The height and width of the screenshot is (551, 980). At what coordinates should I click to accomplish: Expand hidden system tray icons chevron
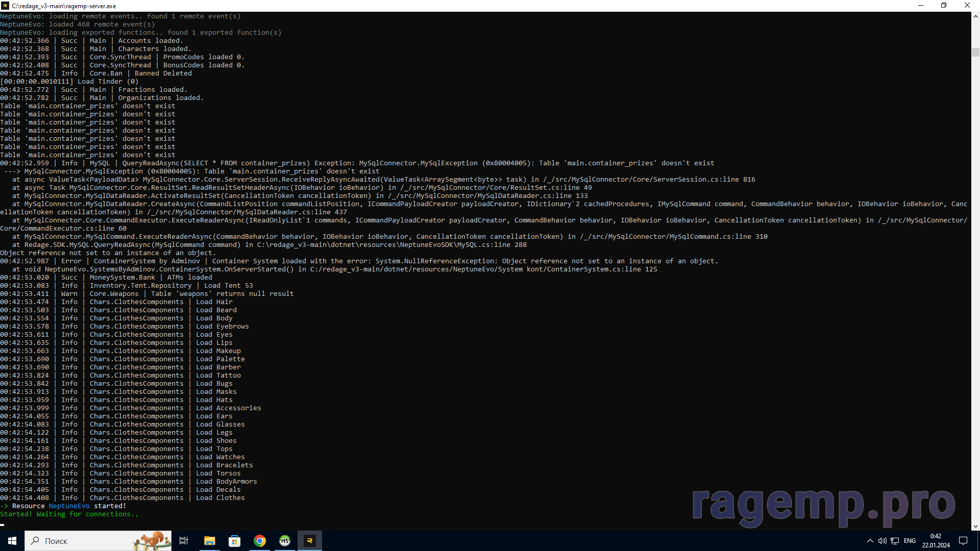(870, 541)
